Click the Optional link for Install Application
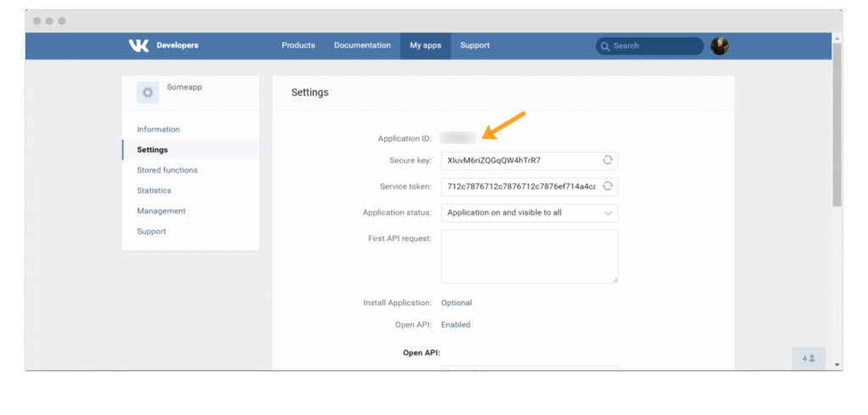Screen dimensions: 868x415 pos(456,303)
